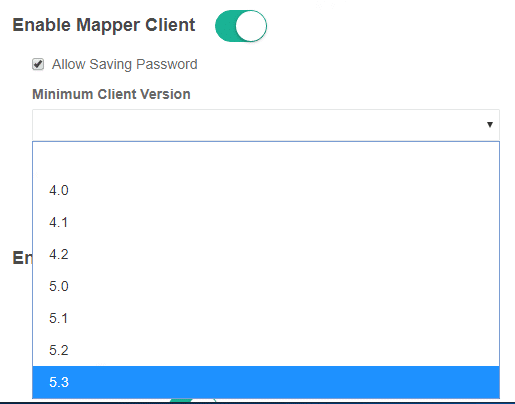The width and height of the screenshot is (515, 404).
Task: Select the 4.2 version option
Action: tap(266, 254)
